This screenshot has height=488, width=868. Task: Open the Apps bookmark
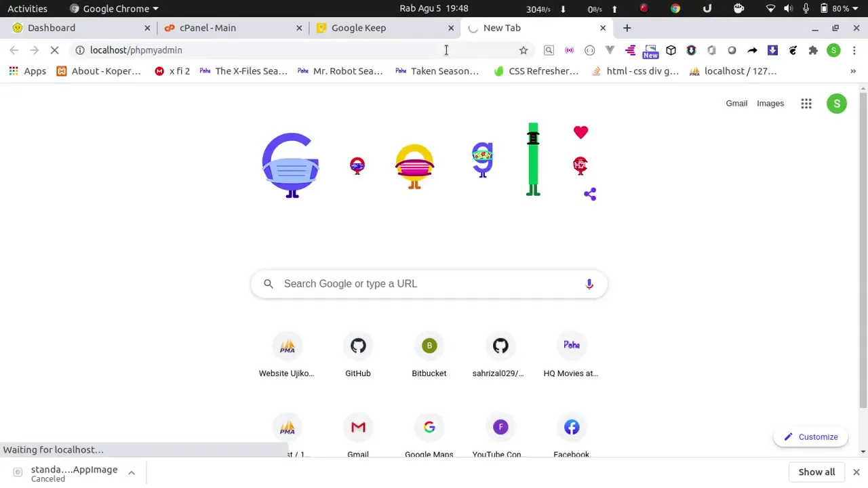(28, 71)
